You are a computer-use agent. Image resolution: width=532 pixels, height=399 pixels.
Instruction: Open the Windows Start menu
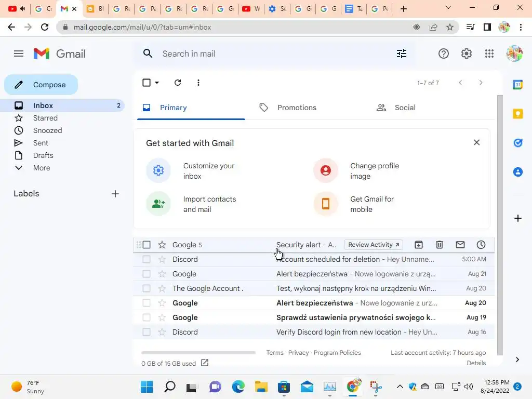coord(147,387)
